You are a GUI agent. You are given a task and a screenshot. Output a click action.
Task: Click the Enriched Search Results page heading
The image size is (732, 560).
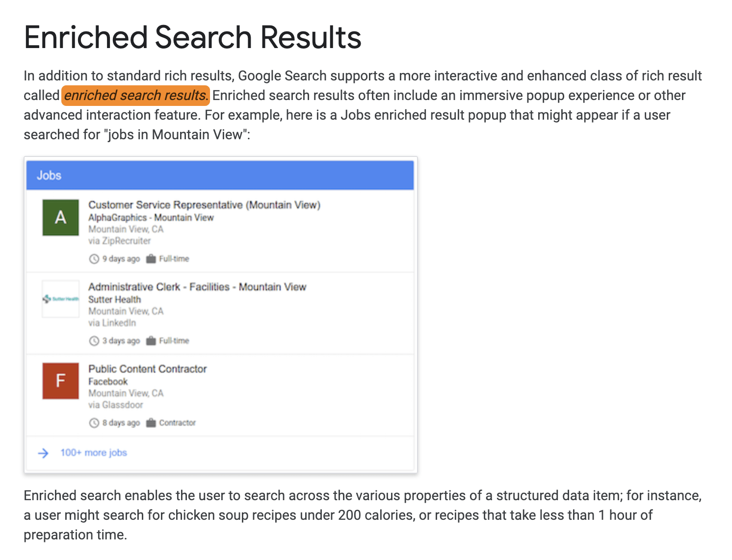pos(192,37)
